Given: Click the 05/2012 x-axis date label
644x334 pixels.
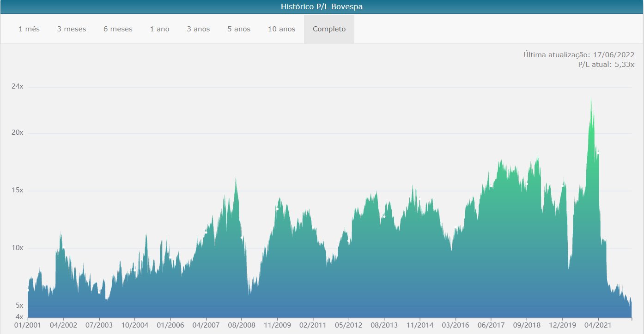Looking at the screenshot, I should pos(348,325).
